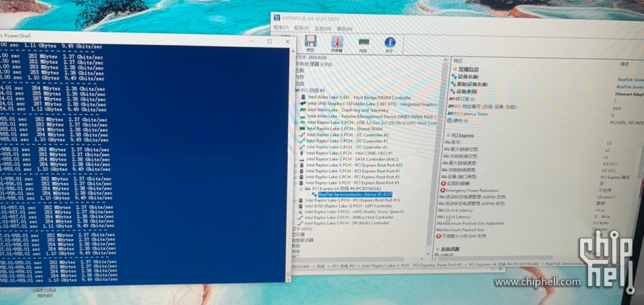The width and height of the screenshot is (644, 305).
Task: Select Intel B760 eSPI Controller tree item
Action: (x=348, y=206)
